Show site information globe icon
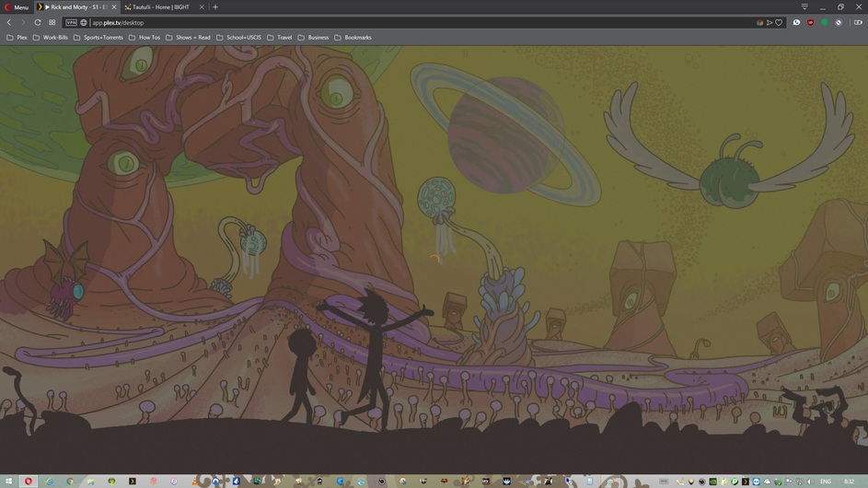This screenshot has height=488, width=868. click(x=84, y=23)
